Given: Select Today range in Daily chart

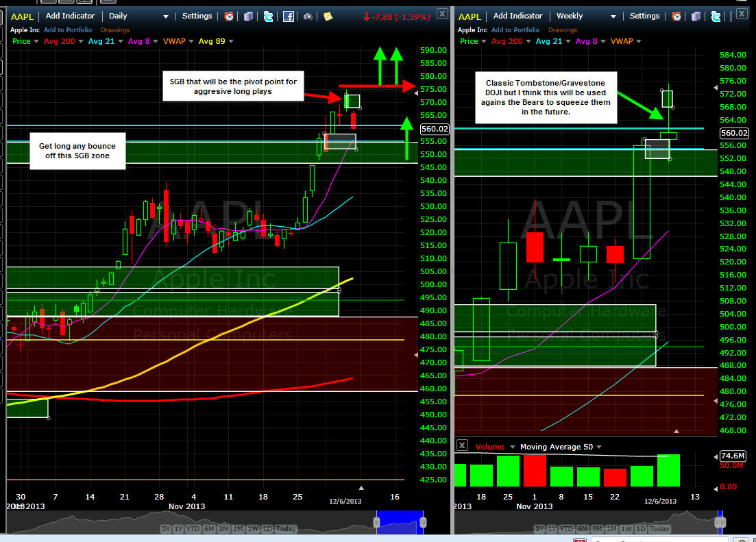Looking at the screenshot, I should pyautogui.click(x=286, y=528).
